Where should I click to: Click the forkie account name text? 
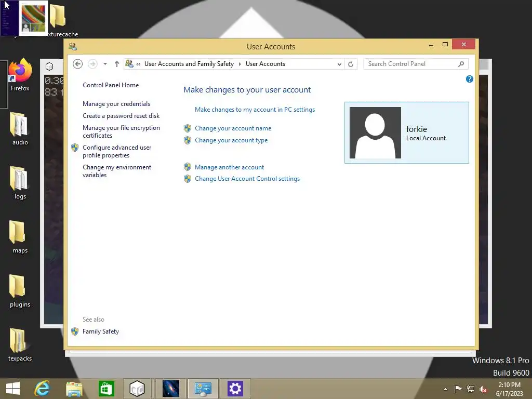click(417, 129)
